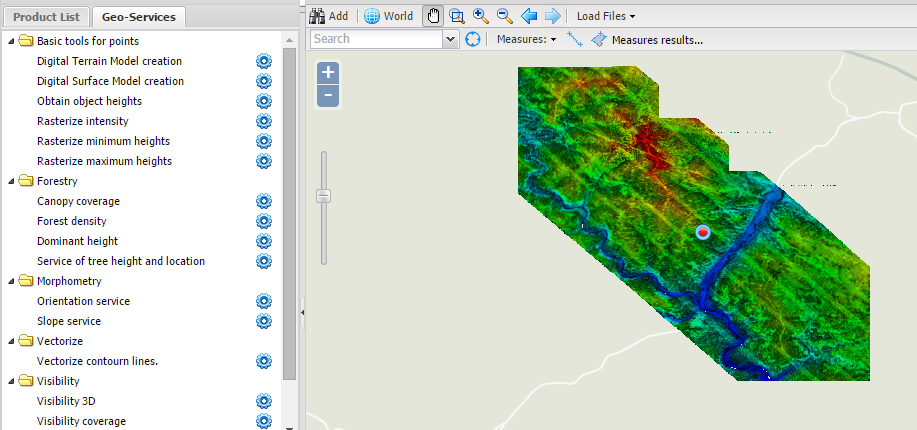Select Obtain object heights service
This screenshot has height=430, width=917.
[x=89, y=101]
